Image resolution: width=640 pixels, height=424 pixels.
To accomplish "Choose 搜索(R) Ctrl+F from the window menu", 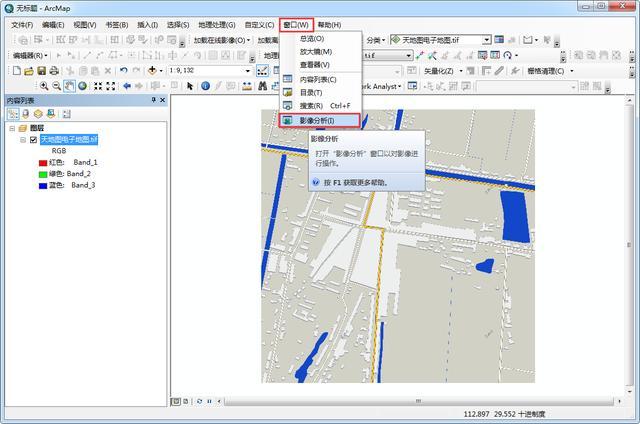I will 320,106.
